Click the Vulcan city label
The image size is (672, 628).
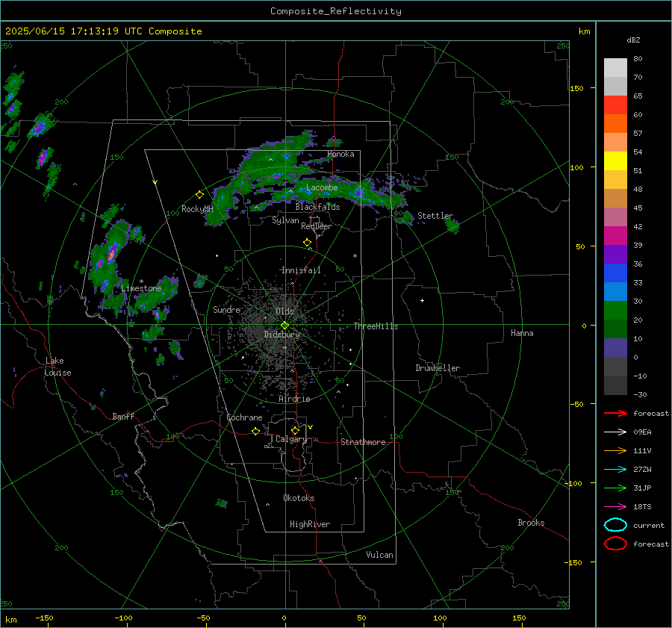pos(379,555)
